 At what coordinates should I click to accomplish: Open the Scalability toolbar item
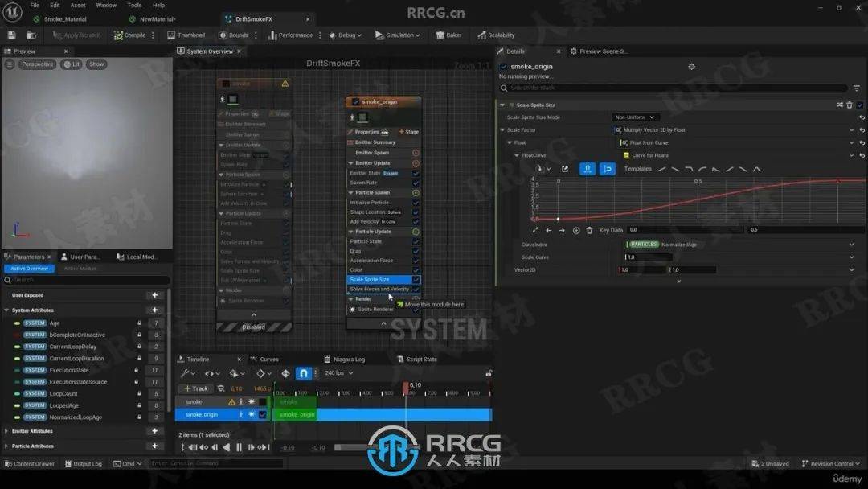tap(496, 35)
